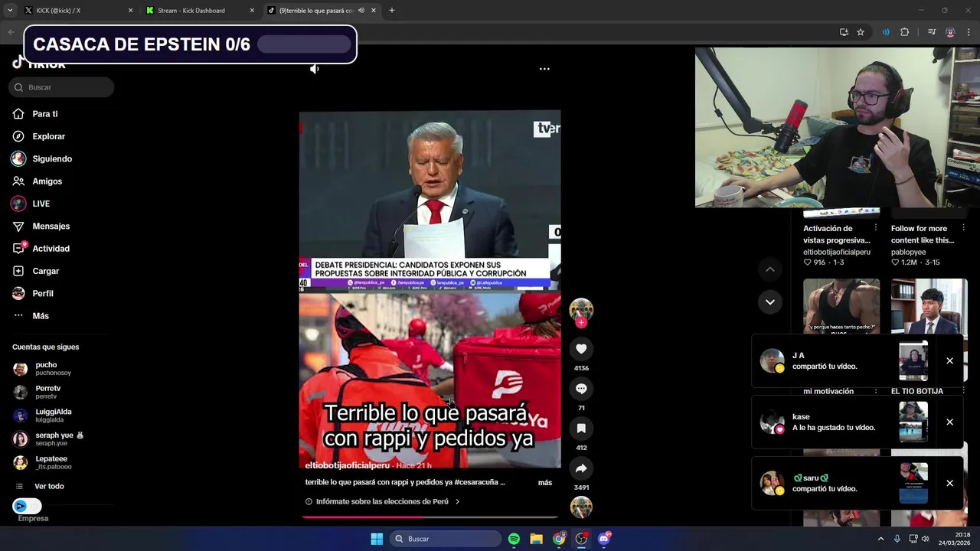Click the Buscar search field in TikTok
This screenshot has height=551, width=980.
tap(61, 87)
